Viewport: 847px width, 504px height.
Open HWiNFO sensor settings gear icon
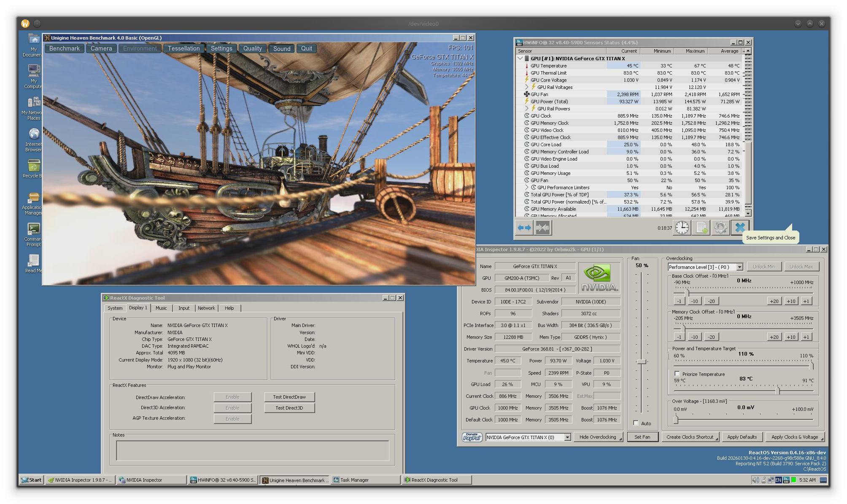tap(720, 228)
